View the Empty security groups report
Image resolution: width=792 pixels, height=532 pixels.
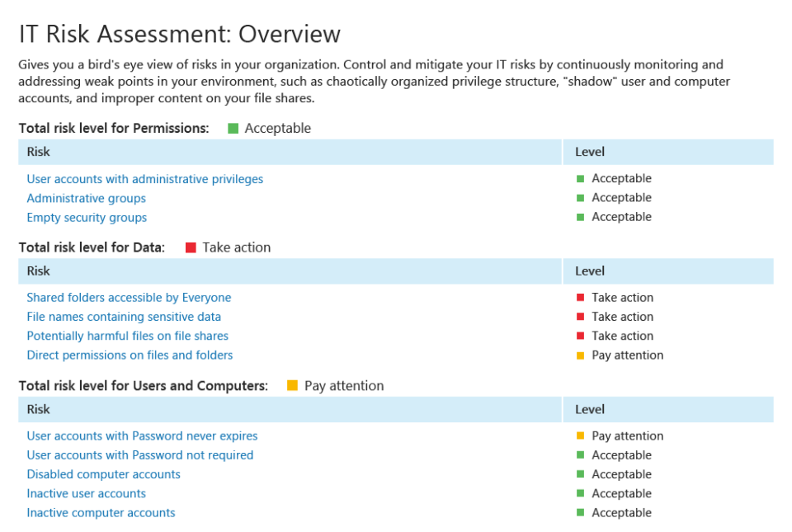click(x=87, y=217)
